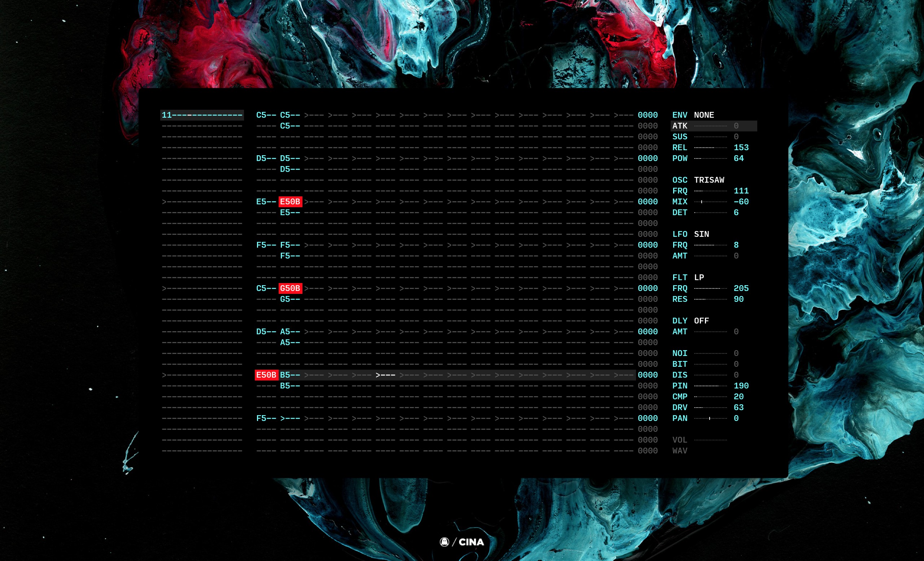Adjust the PIN slider showing 190
This screenshot has width=924, height=561.
click(710, 386)
